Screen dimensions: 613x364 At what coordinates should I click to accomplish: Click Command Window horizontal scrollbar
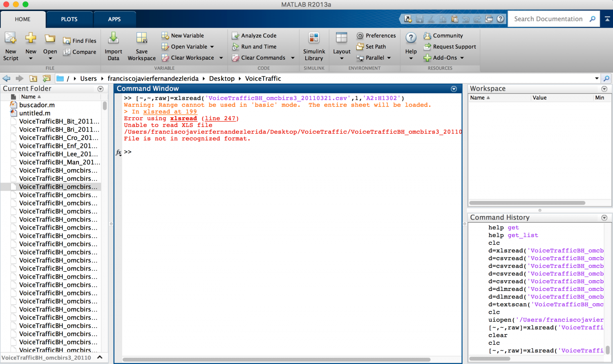[276, 360]
